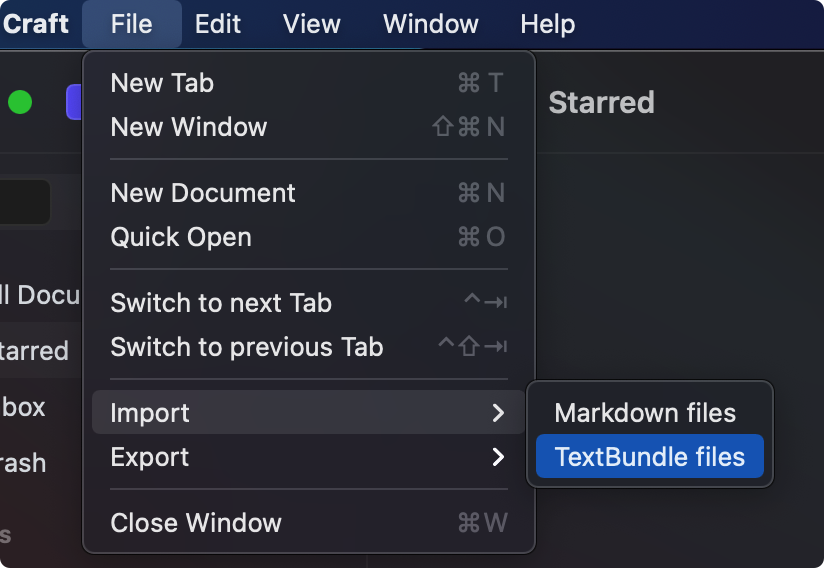Import Markdown files
This screenshot has width=824, height=568.
(x=645, y=413)
